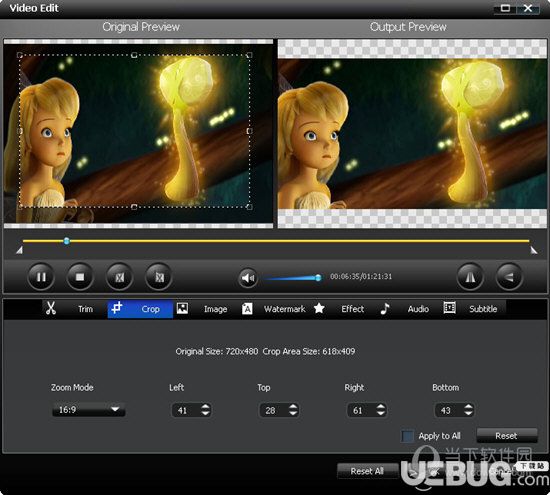
Task: Click the top-right crop handle
Action: click(249, 55)
